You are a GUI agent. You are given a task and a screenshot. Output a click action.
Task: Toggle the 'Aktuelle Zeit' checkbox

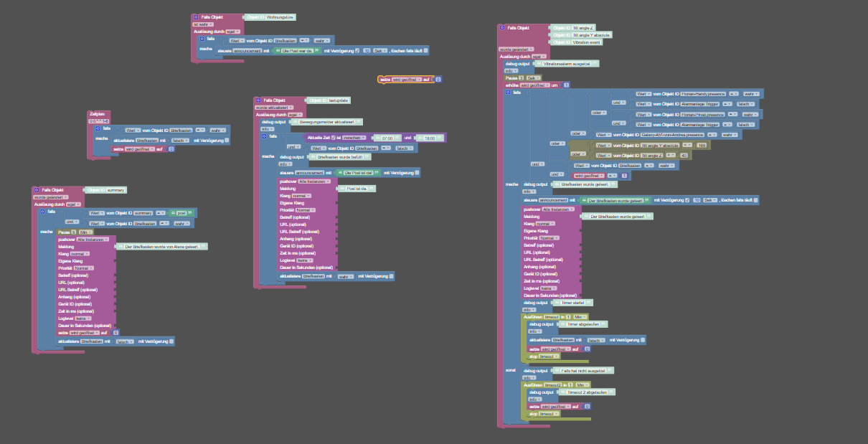[334, 136]
